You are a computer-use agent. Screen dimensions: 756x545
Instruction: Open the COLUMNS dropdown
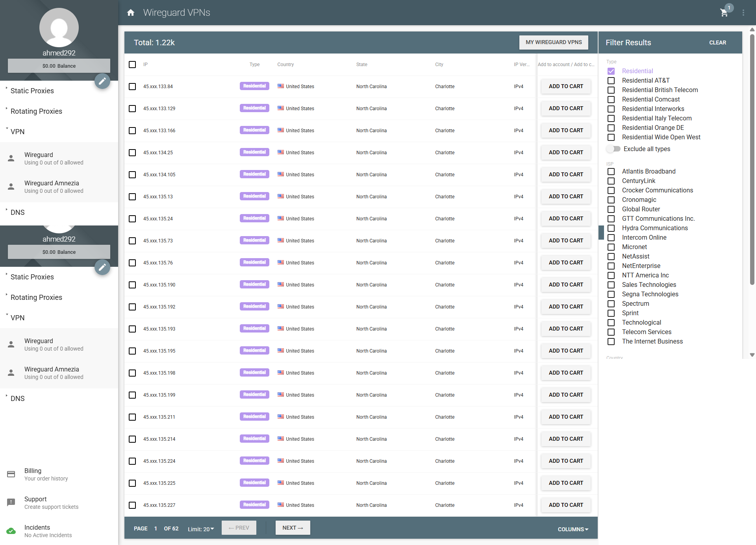point(573,529)
